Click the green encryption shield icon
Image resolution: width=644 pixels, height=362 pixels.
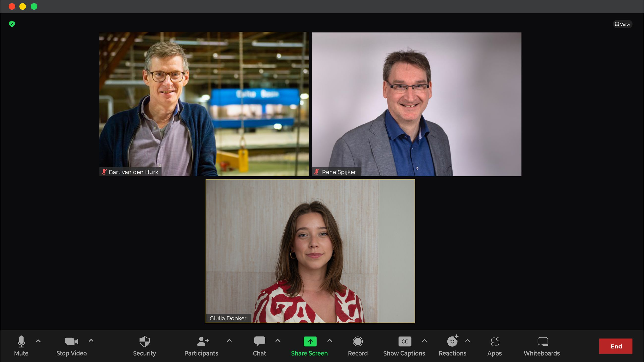coord(12,24)
